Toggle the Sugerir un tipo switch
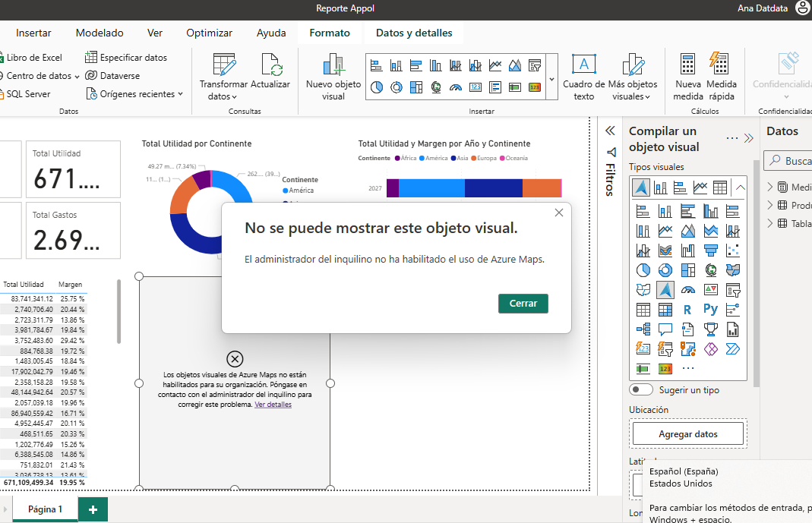Viewport: 812px width, 523px height. (x=642, y=389)
